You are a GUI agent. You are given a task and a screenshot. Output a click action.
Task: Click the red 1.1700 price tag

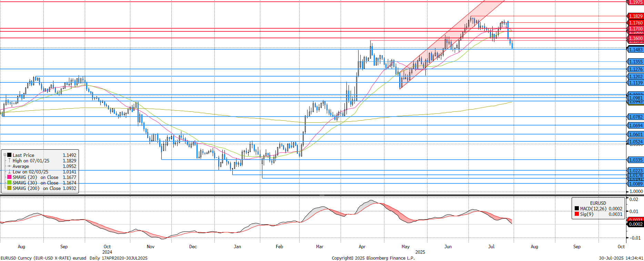(635, 29)
